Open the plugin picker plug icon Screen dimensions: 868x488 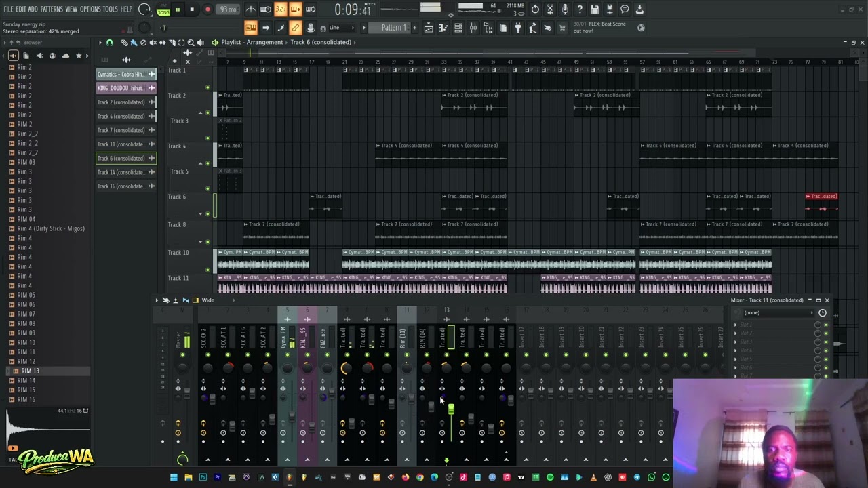pos(518,28)
